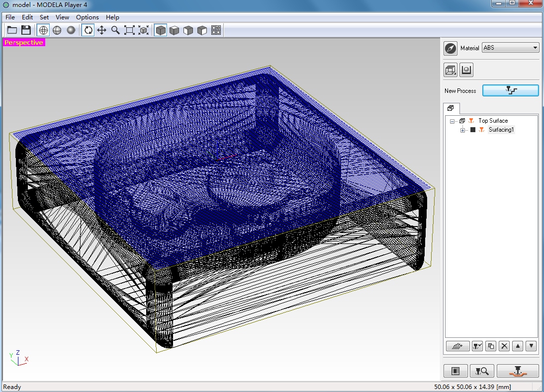The width and height of the screenshot is (544, 392).
Task: Click the New Process button
Action: click(x=510, y=90)
